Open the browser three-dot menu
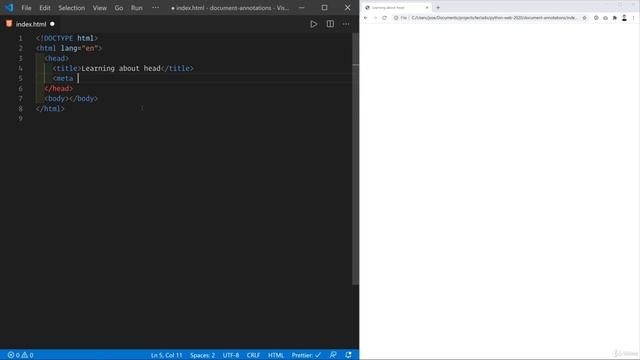Screen dimensions: 640x360 (x=633, y=18)
